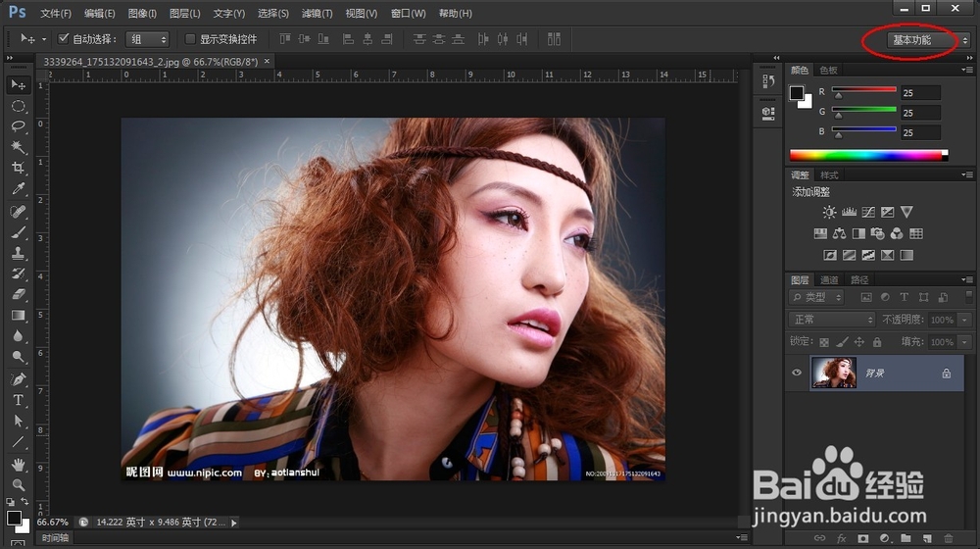Viewport: 980px width, 549px height.
Task: Uncheck the 自动选择 checkbox
Action: click(64, 39)
